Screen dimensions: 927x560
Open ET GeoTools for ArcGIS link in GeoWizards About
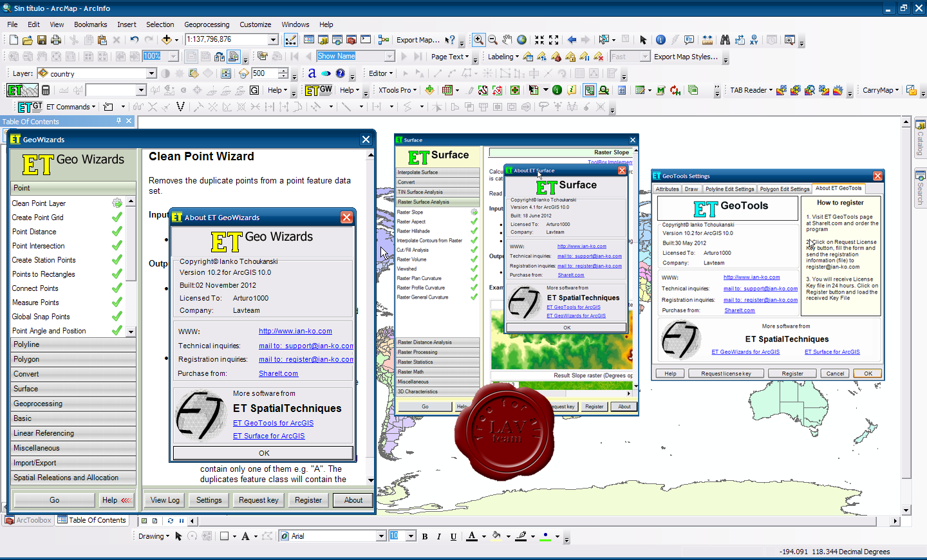click(x=273, y=423)
